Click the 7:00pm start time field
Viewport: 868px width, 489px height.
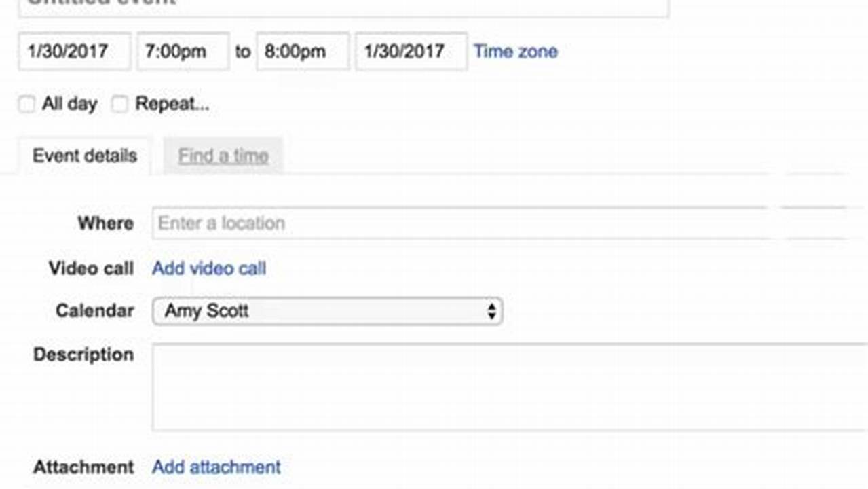(x=182, y=51)
